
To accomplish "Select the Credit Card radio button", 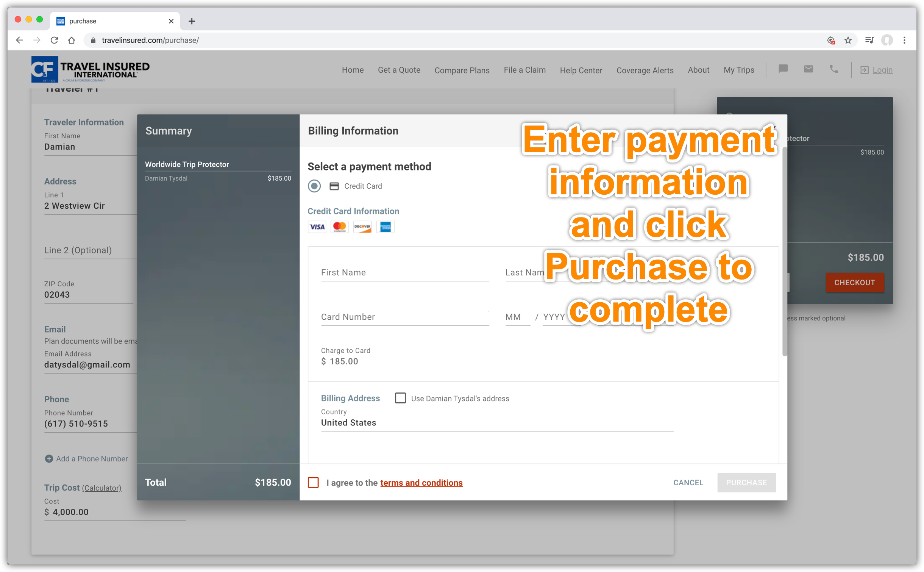I will [x=314, y=186].
